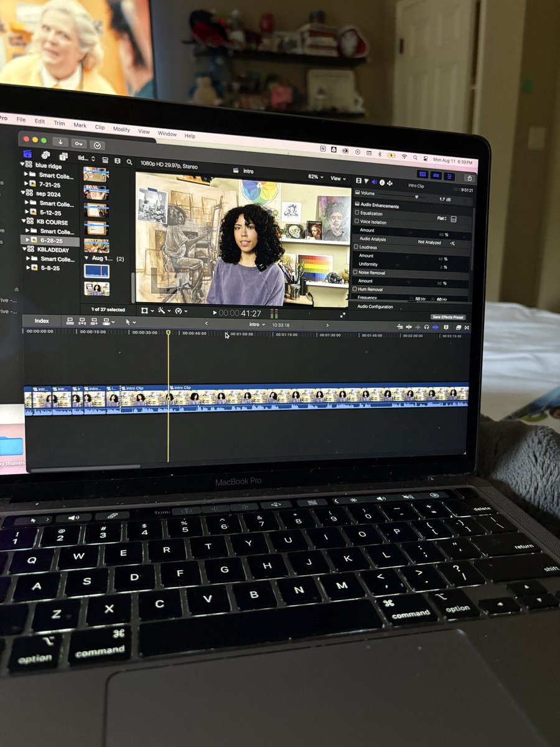Open the Edit menu

pos(40,121)
